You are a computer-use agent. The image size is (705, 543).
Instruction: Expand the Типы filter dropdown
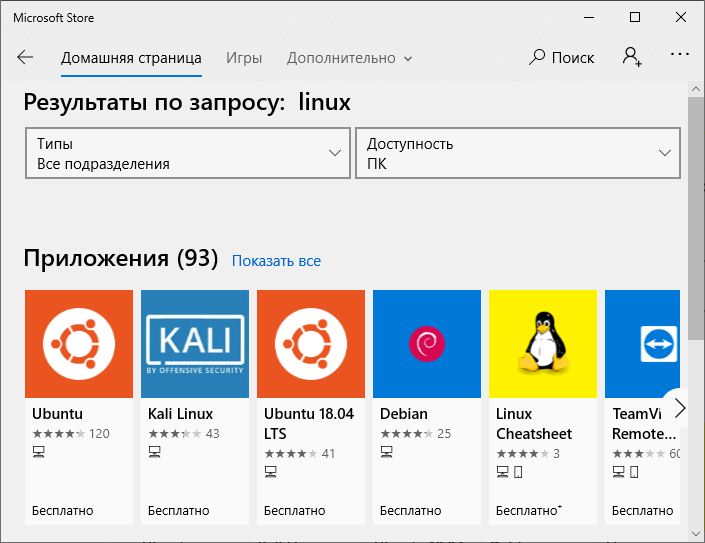pyautogui.click(x=188, y=153)
